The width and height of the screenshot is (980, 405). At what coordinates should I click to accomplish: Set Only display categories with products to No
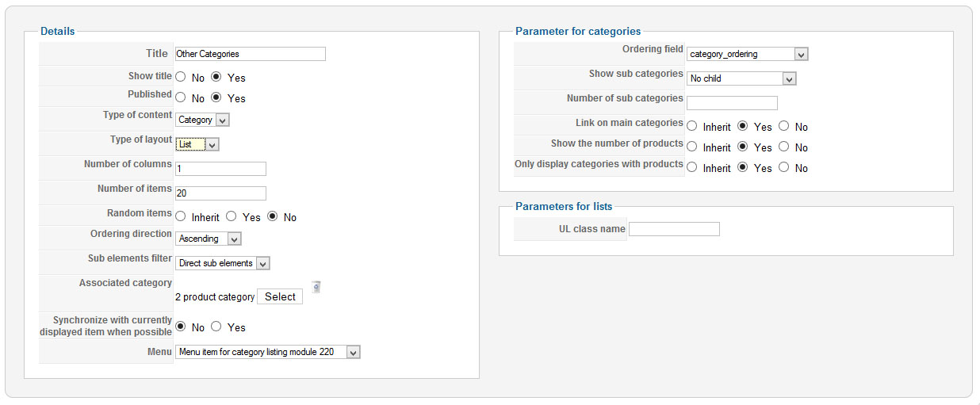click(x=784, y=167)
